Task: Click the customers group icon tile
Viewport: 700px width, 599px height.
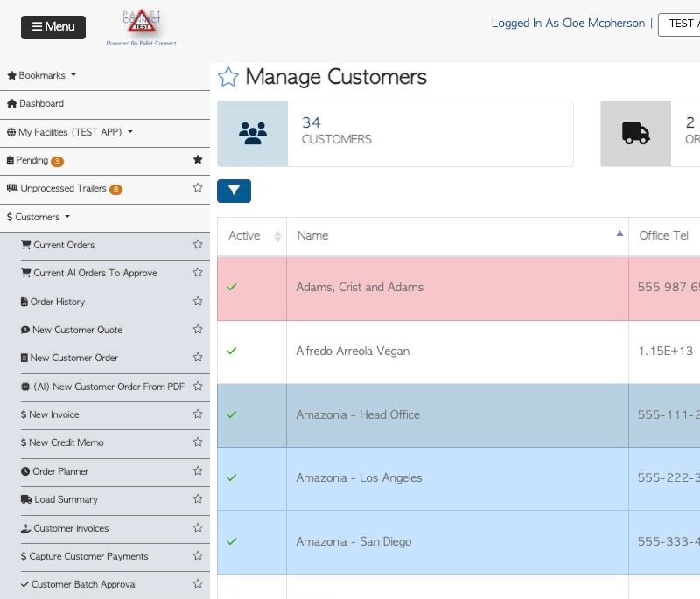Action: (x=253, y=134)
